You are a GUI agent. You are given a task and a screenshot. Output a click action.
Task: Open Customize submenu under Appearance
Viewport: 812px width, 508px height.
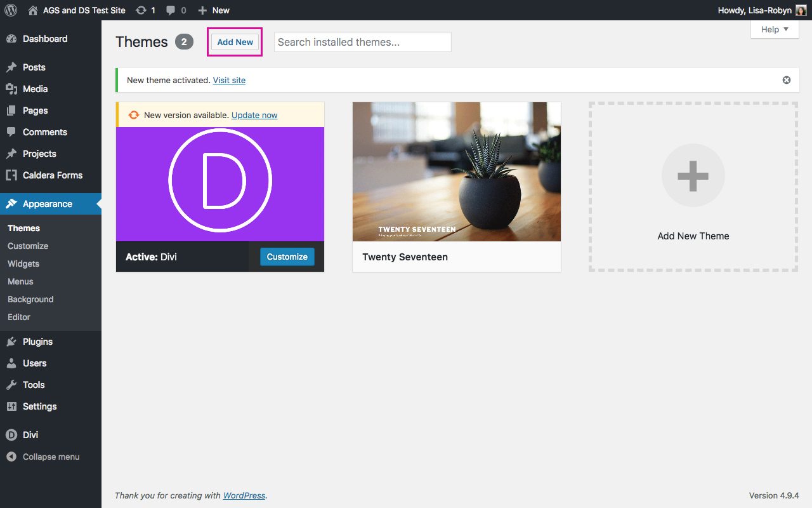pyautogui.click(x=28, y=246)
